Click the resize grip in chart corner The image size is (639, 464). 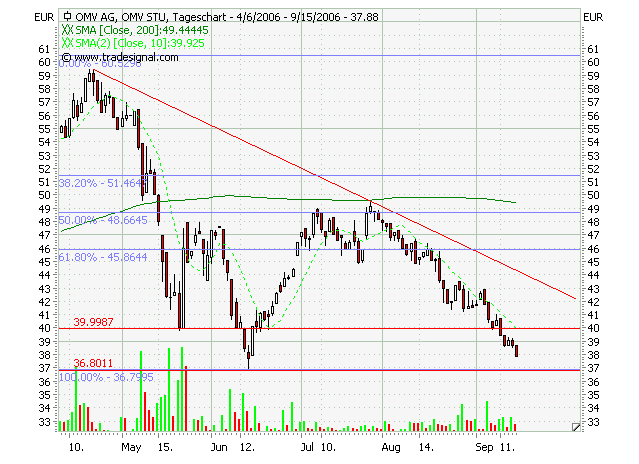574,427
